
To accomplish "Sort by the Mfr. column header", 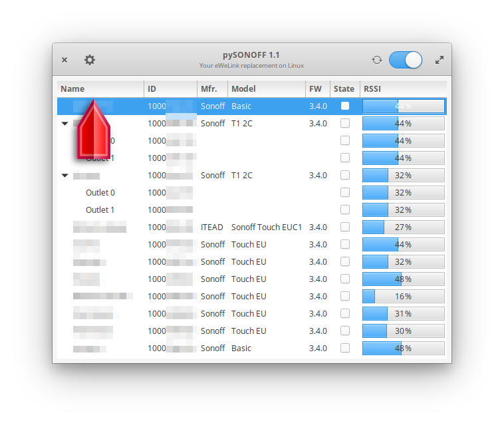I will [213, 88].
